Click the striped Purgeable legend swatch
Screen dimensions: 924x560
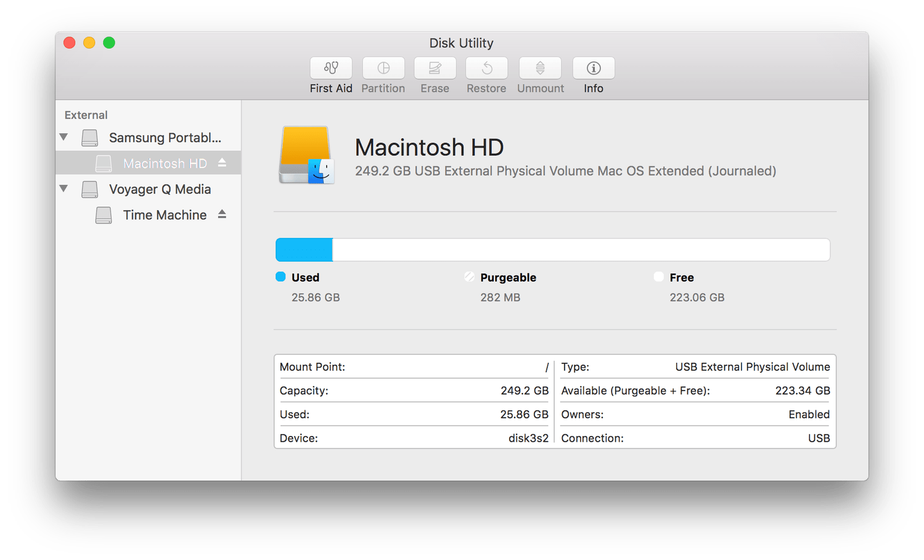[x=470, y=277]
